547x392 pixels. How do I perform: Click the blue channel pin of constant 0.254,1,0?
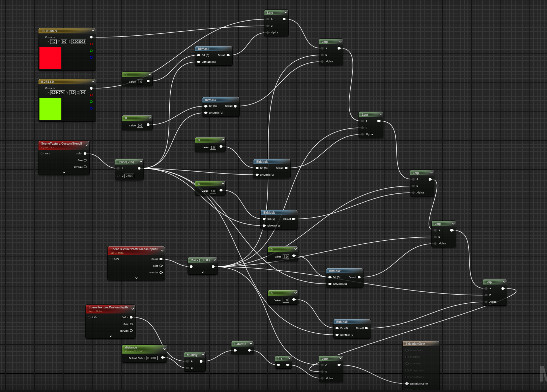91,108
